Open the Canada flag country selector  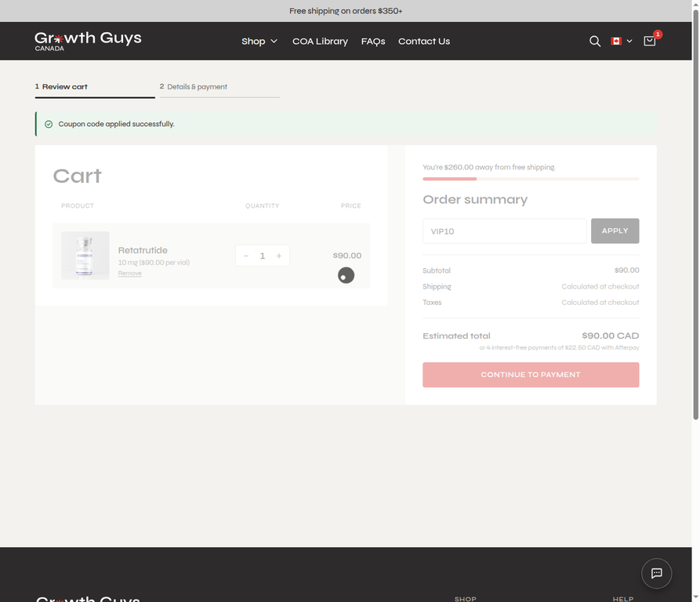coord(622,41)
